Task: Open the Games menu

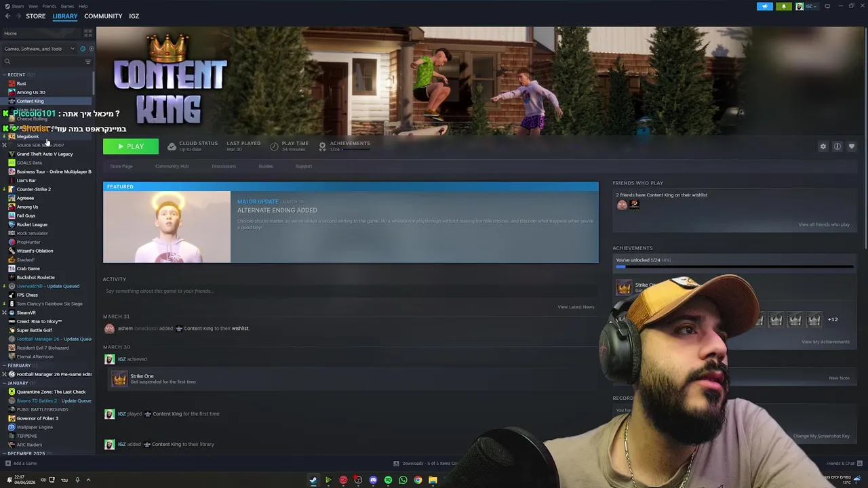Action: click(67, 6)
